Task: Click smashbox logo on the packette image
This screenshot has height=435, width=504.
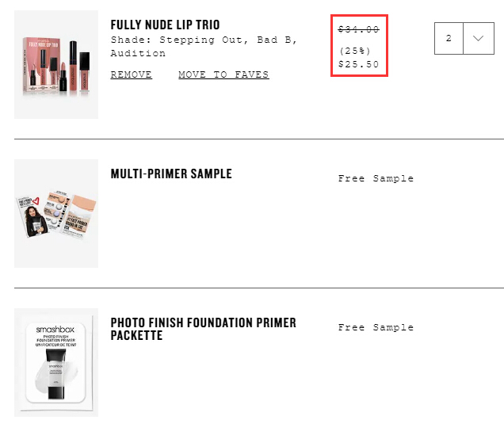Action: tap(55, 330)
